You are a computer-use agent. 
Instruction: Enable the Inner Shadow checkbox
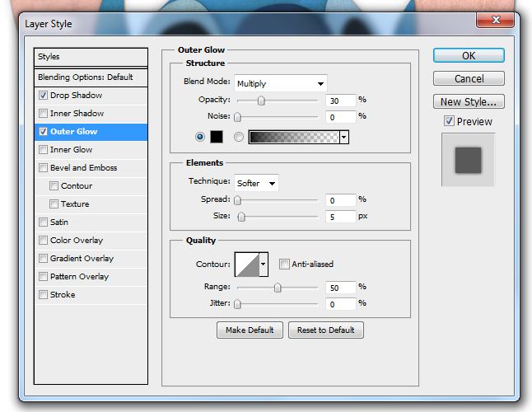(43, 114)
